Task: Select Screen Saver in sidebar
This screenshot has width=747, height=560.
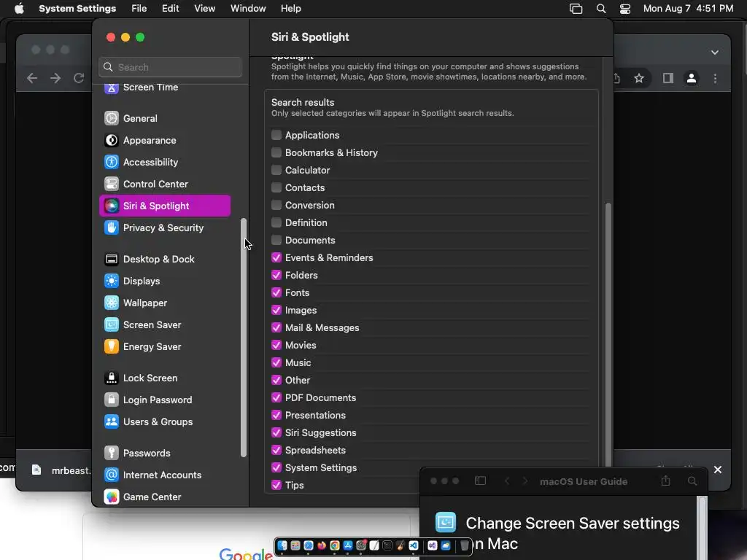Action: point(164,324)
